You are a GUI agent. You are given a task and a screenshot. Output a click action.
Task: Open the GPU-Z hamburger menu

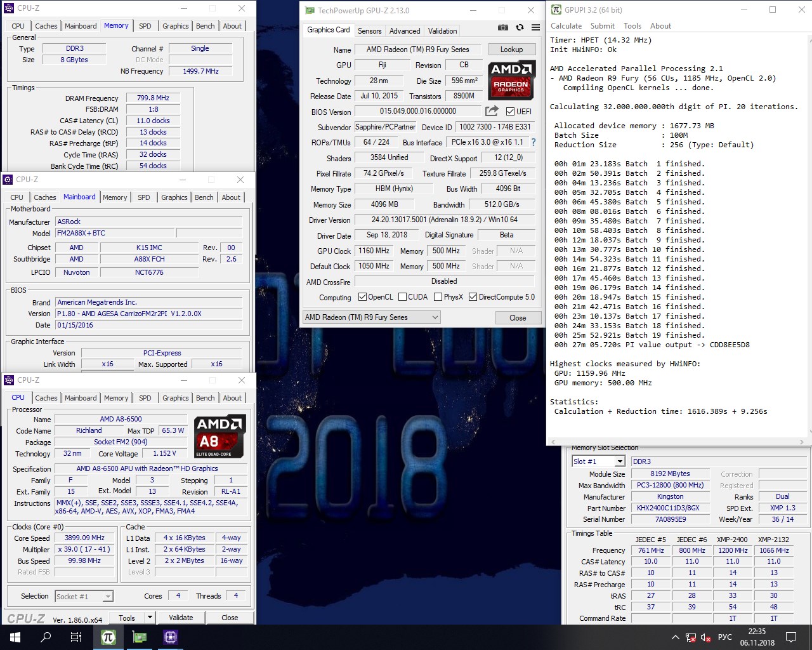click(535, 27)
